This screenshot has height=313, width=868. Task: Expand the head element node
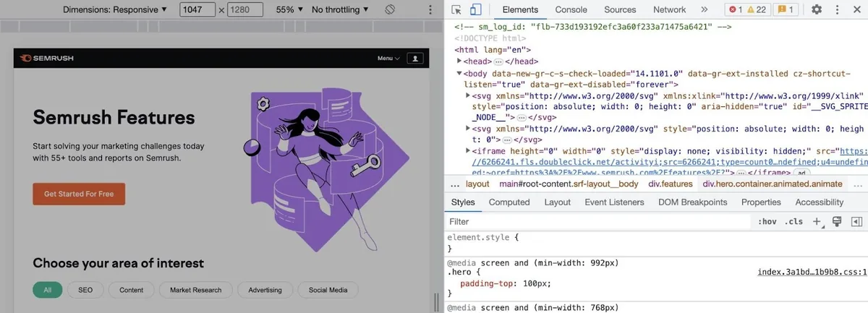coord(459,61)
